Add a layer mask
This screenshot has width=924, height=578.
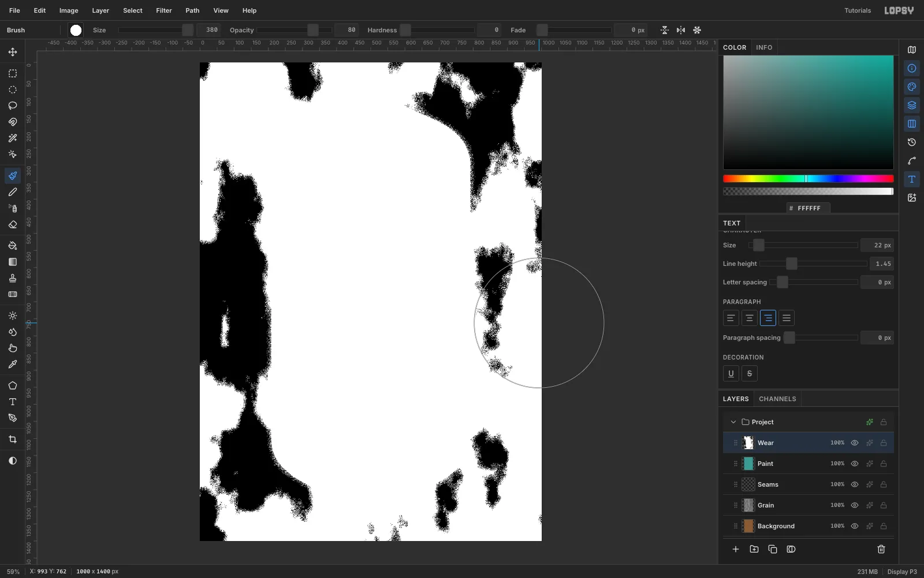[x=791, y=549]
